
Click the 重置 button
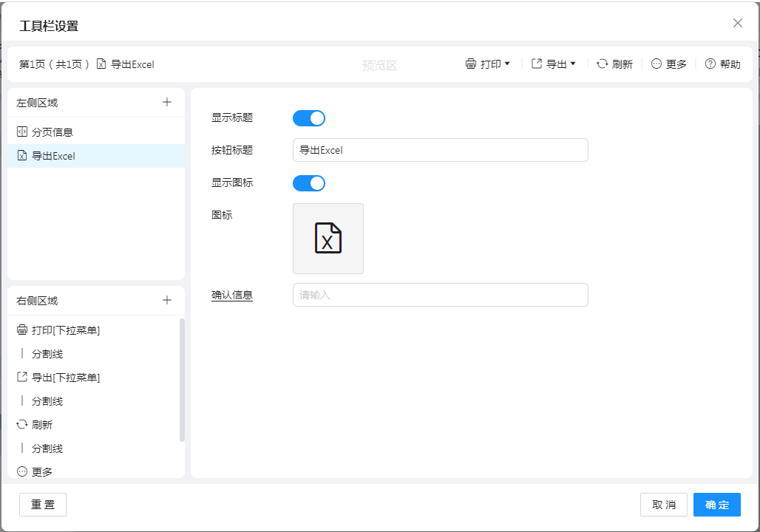tap(43, 505)
